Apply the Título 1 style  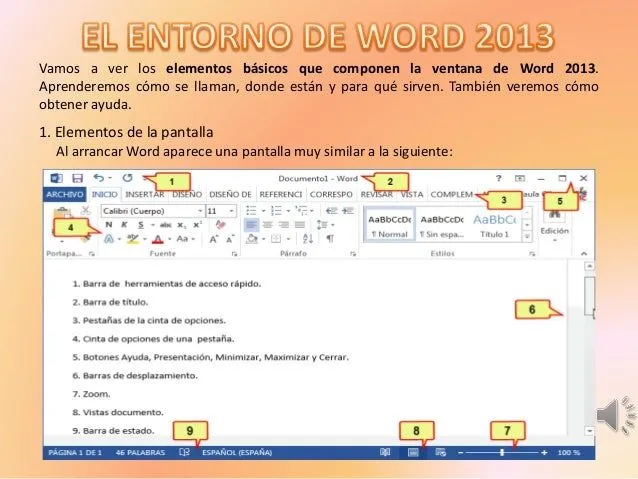click(494, 226)
